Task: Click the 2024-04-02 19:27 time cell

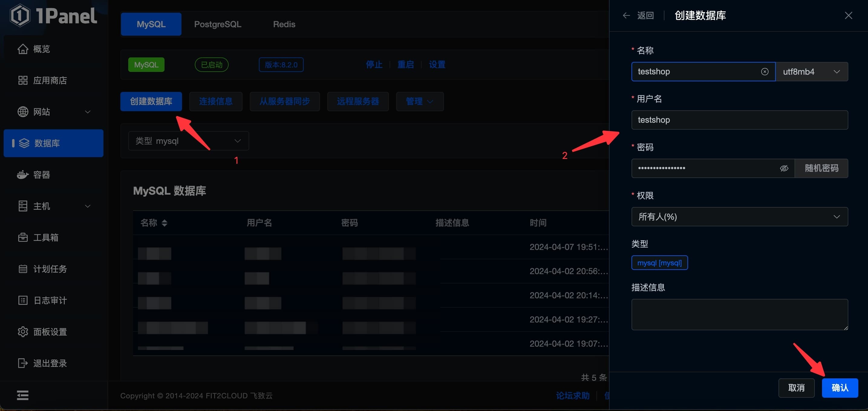Action: tap(569, 319)
